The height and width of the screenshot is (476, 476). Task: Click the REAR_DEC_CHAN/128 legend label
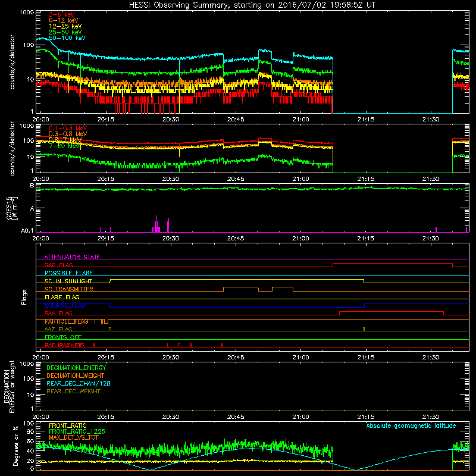(x=79, y=383)
